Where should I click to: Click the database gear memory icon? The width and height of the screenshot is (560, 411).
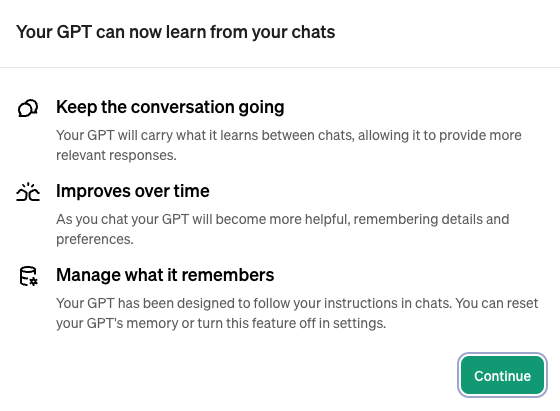pyautogui.click(x=28, y=276)
